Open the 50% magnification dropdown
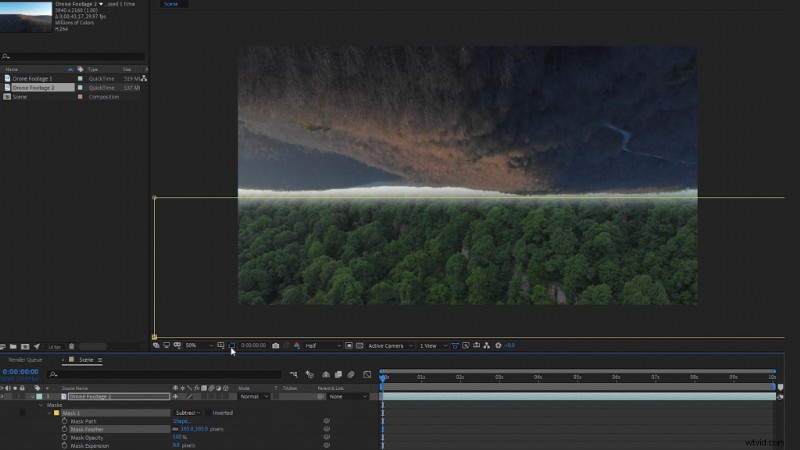Viewport: 800px width, 450px height. click(199, 345)
